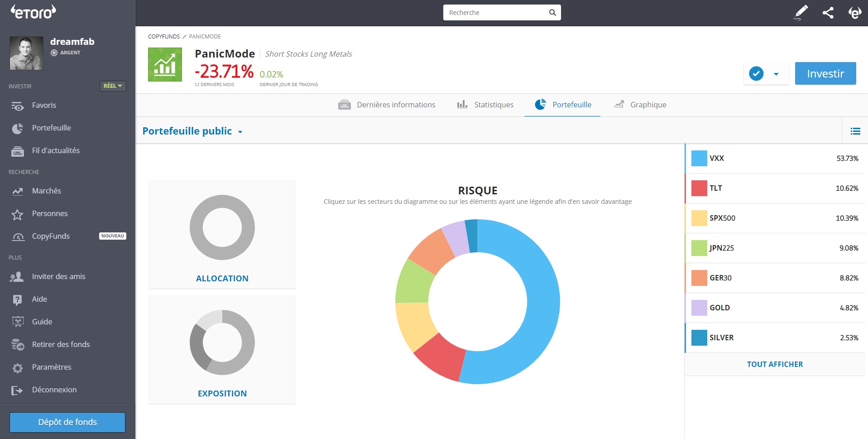The height and width of the screenshot is (439, 868).
Task: Click the pencil edit icon in top bar
Action: pos(801,12)
